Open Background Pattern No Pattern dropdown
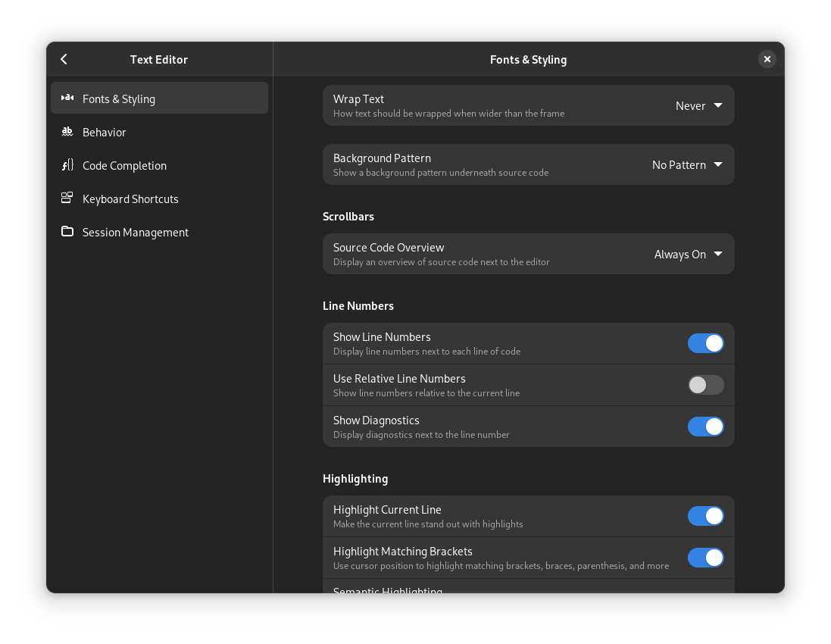Image resolution: width=831 pixels, height=644 pixels. tap(687, 165)
